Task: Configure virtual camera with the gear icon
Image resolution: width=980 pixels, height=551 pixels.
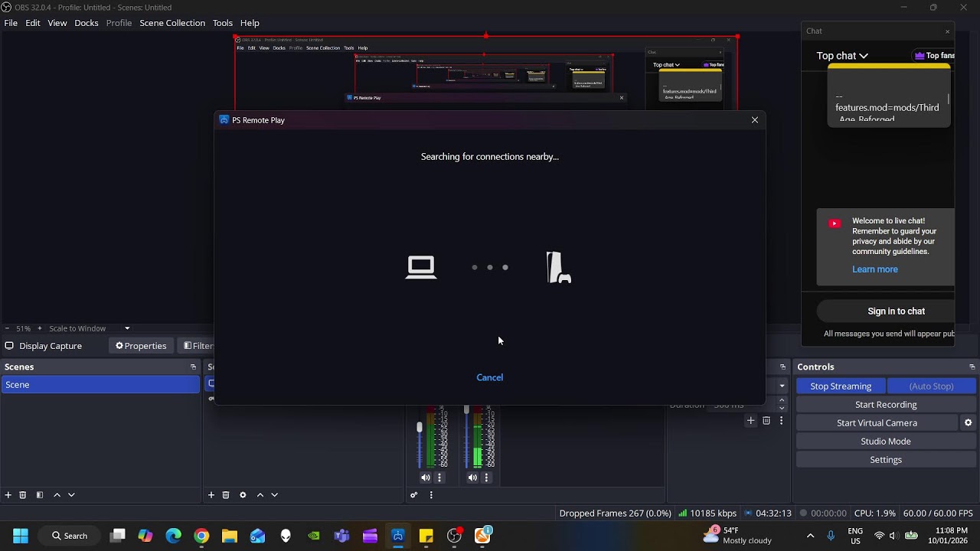Action: click(x=969, y=423)
